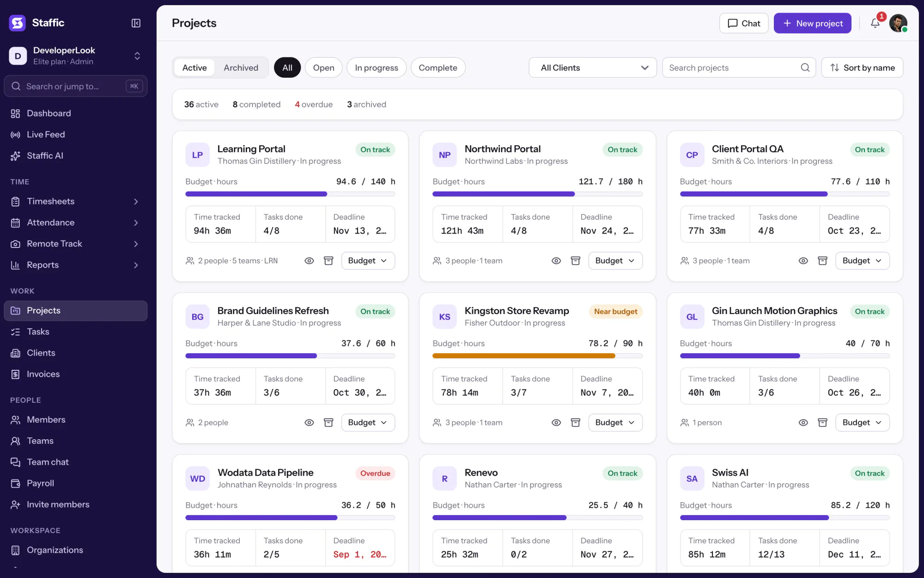Filter projects by Open status
The height and width of the screenshot is (578, 924).
point(323,68)
